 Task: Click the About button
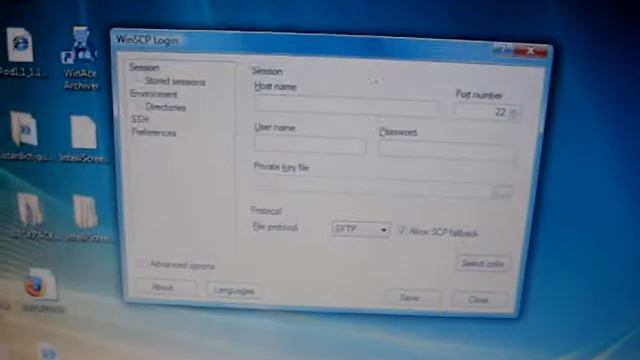tap(165, 287)
